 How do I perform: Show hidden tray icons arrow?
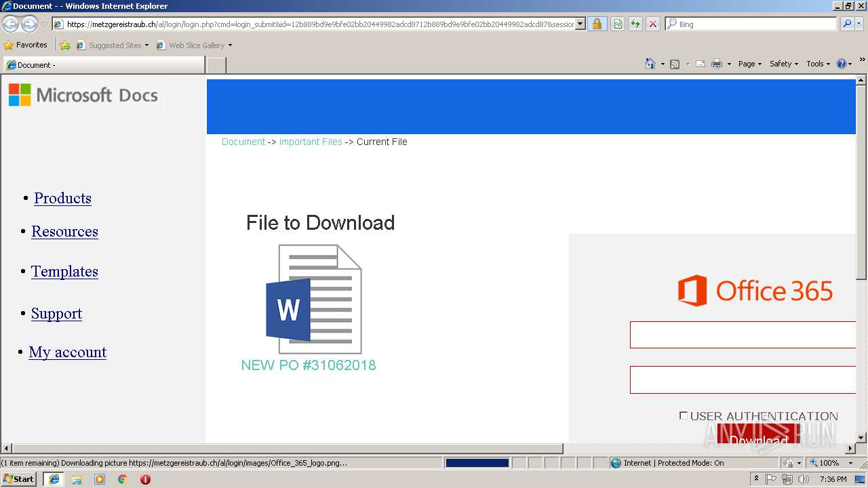pyautogui.click(x=757, y=479)
